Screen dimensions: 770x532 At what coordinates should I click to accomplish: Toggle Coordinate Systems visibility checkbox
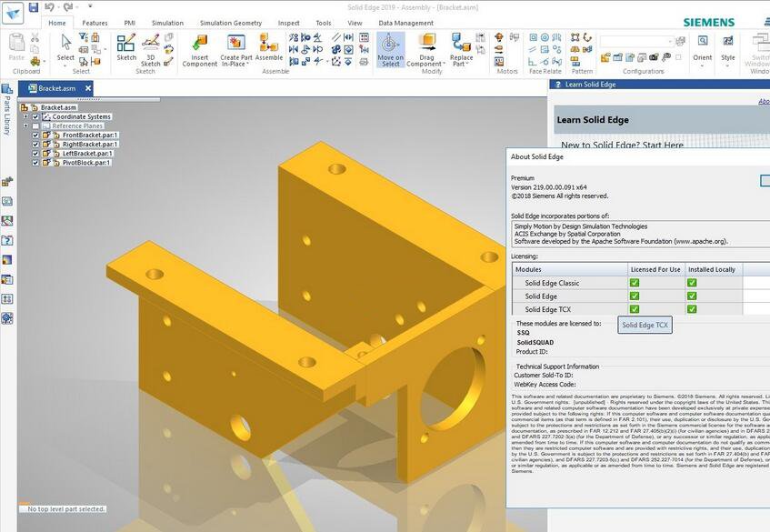(35, 117)
